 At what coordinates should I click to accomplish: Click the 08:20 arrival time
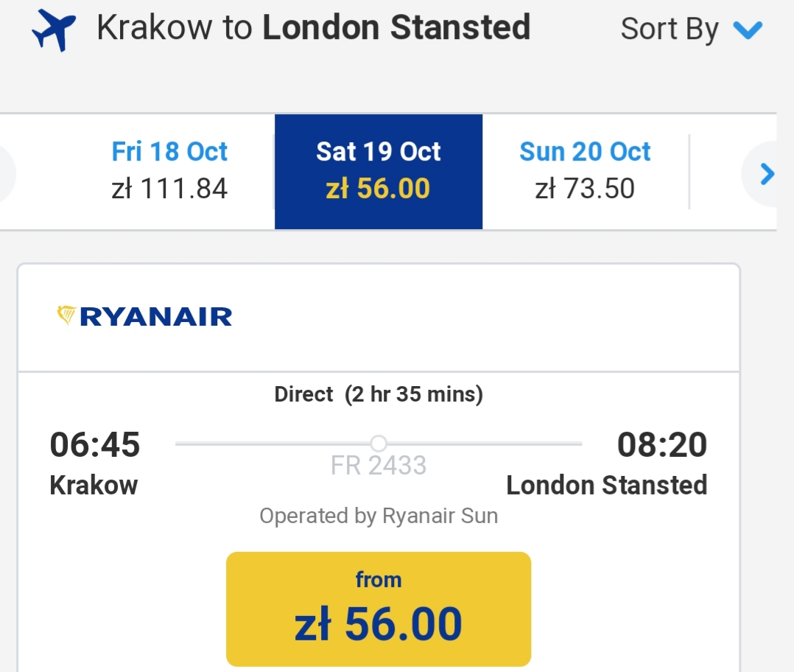(662, 444)
